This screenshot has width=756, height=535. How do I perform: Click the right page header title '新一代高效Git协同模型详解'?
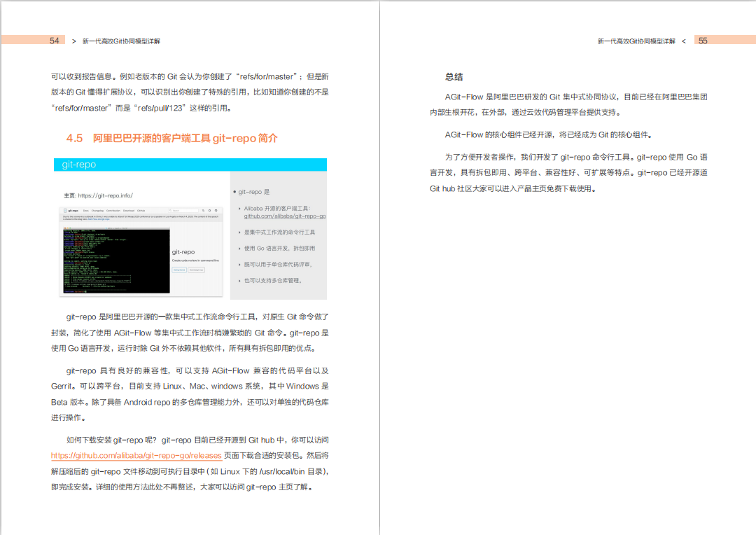coord(636,41)
